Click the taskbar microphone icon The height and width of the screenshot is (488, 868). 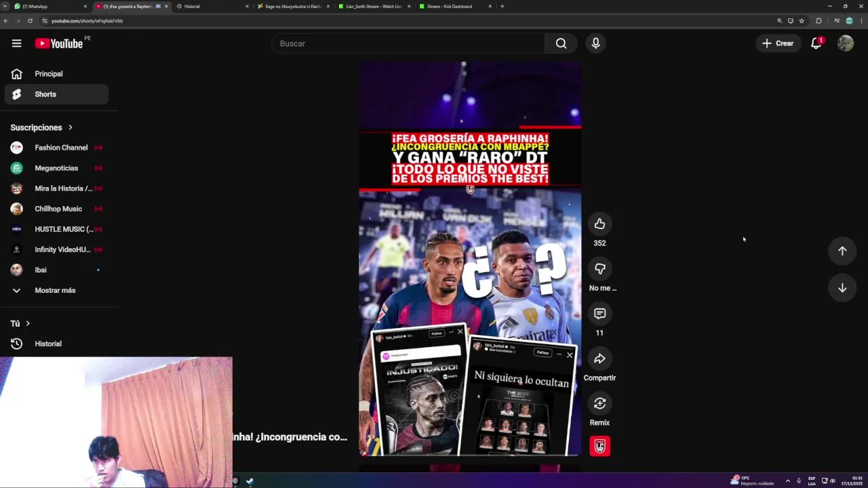coord(799,481)
